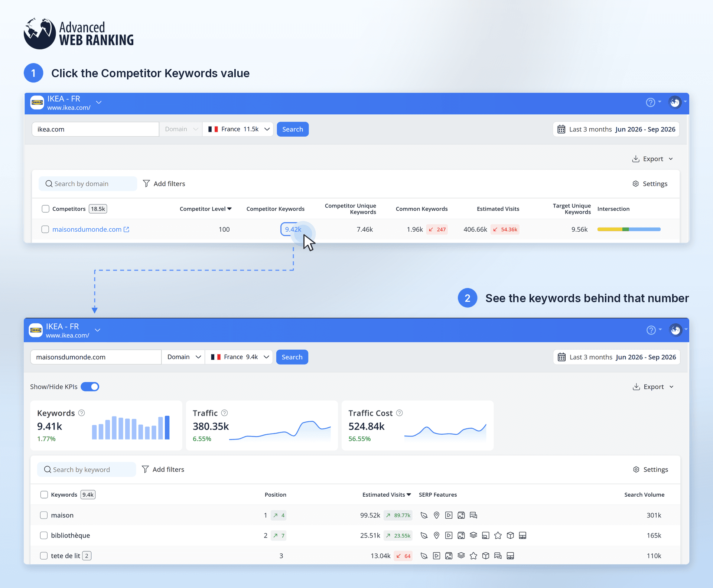The image size is (713, 588).
Task: Open the user avatar in the bottom panel header
Action: tap(675, 330)
